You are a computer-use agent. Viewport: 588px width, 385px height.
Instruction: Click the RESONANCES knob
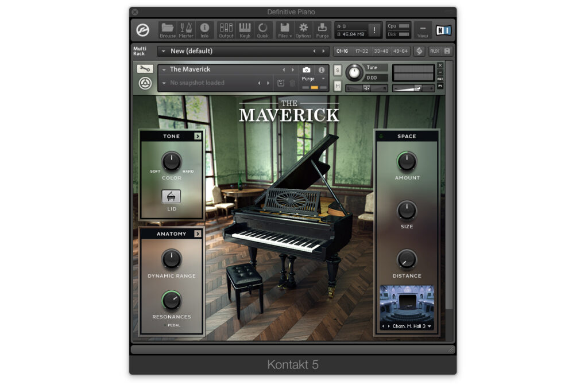(171, 300)
